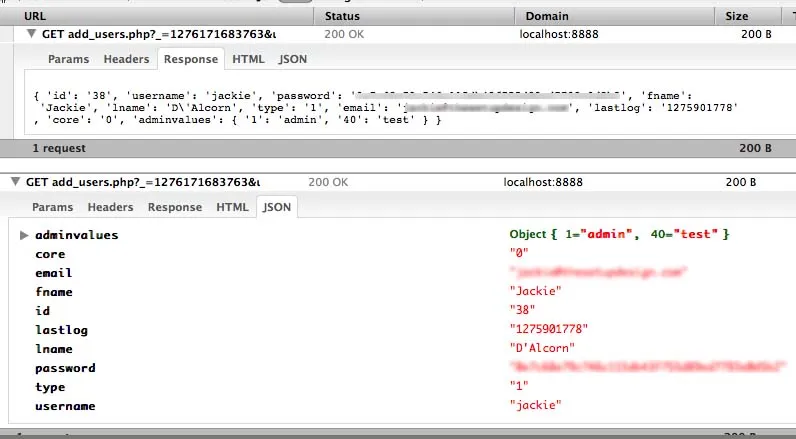The width and height of the screenshot is (796, 439).
Task: Select the username key
Action: tap(65, 406)
